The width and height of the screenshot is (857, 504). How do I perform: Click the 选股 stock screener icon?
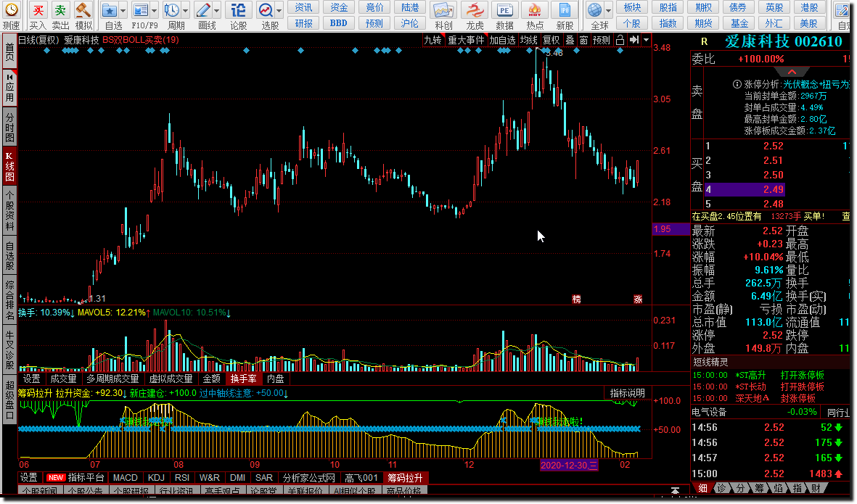[x=266, y=10]
